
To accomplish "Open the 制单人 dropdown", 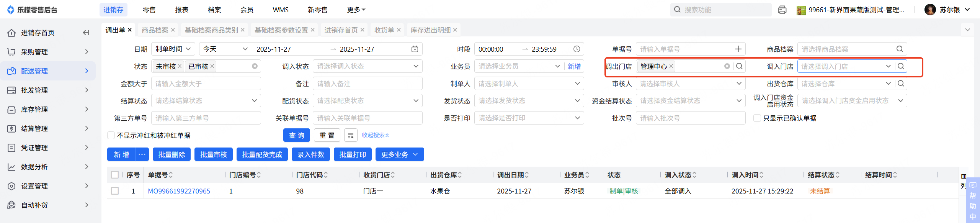I will (x=529, y=84).
